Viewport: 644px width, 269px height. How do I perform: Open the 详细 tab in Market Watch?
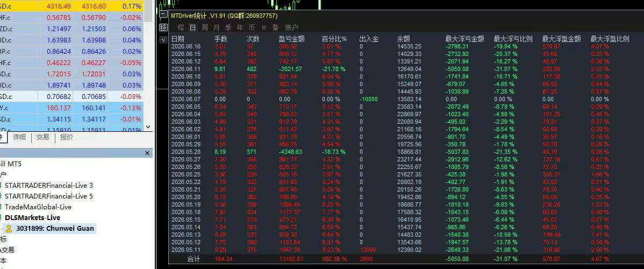point(19,137)
